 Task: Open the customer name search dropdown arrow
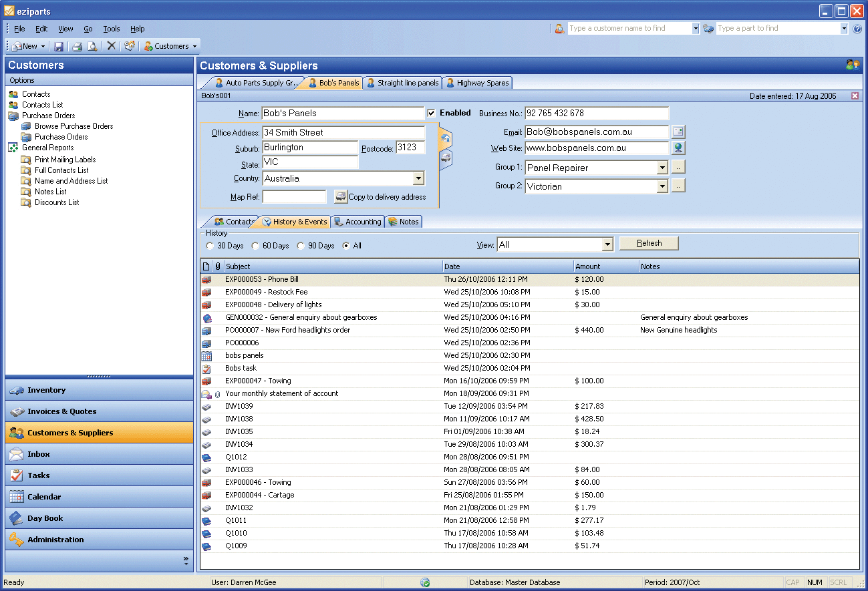click(696, 29)
